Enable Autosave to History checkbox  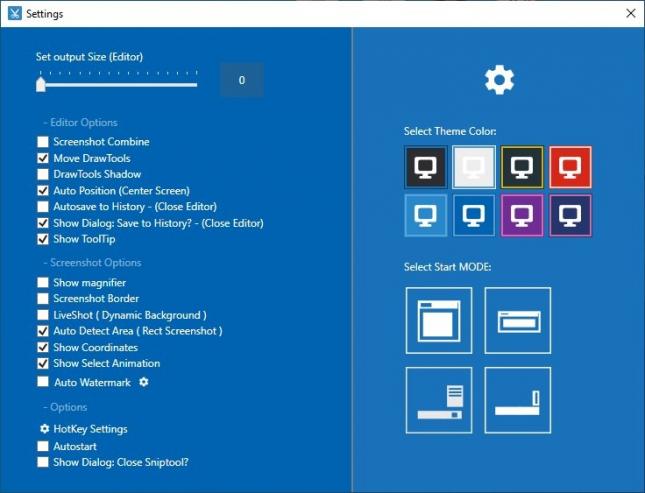[x=43, y=207]
